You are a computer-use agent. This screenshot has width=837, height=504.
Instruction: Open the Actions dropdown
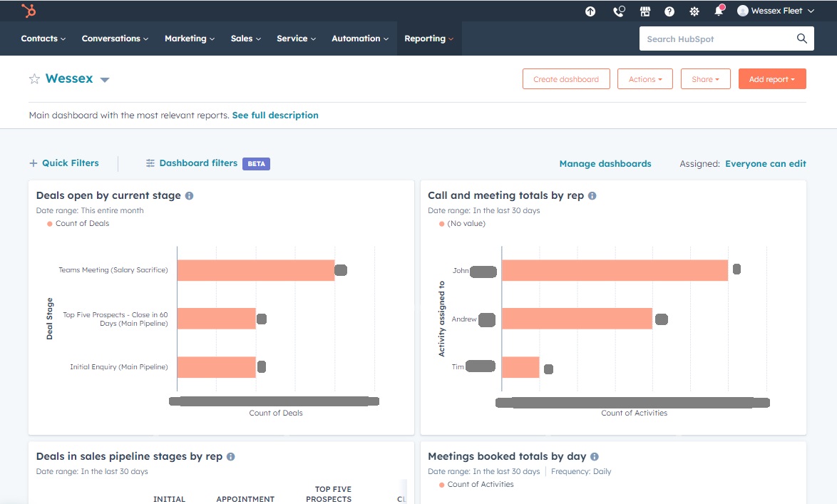(x=645, y=79)
